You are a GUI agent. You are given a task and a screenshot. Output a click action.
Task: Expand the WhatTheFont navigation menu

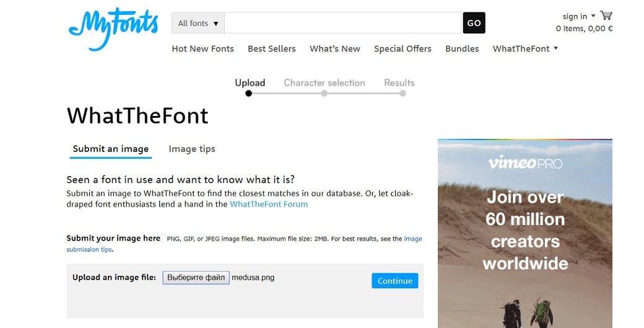pyautogui.click(x=525, y=48)
